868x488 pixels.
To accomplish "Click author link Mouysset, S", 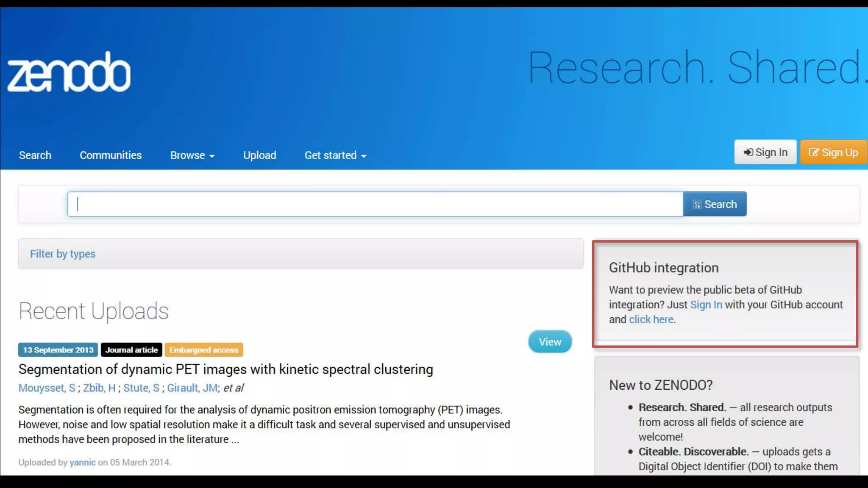I will pyautogui.click(x=47, y=388).
